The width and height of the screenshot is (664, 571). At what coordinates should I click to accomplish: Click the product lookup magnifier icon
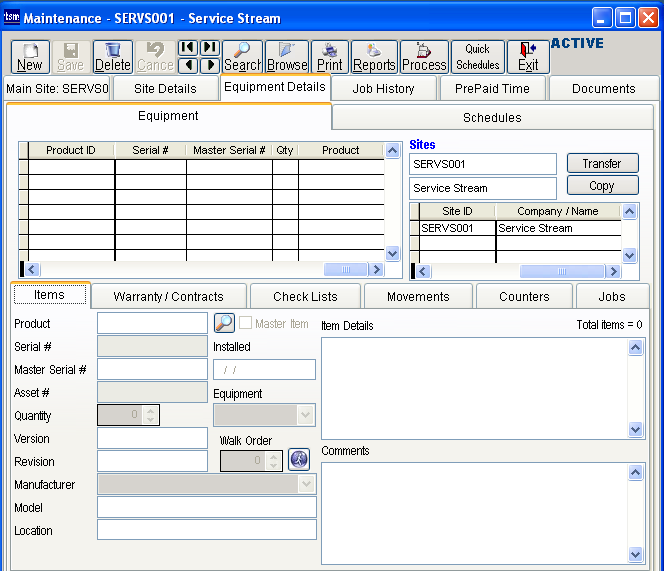(225, 323)
